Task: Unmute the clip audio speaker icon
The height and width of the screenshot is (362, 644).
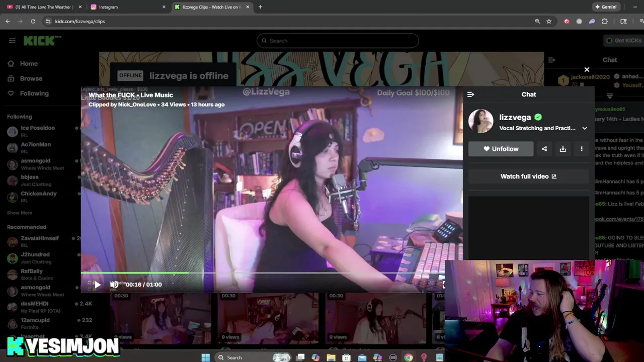Action: pos(114,285)
